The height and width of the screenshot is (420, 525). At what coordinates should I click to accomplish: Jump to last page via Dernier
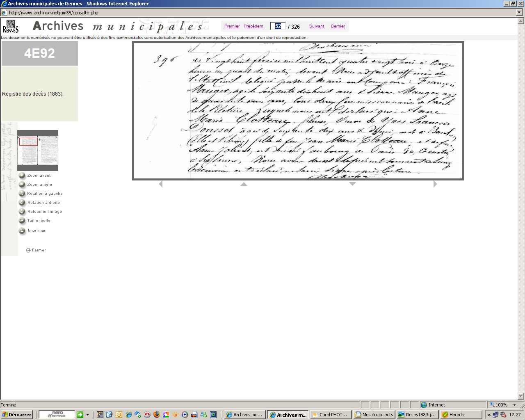click(338, 26)
